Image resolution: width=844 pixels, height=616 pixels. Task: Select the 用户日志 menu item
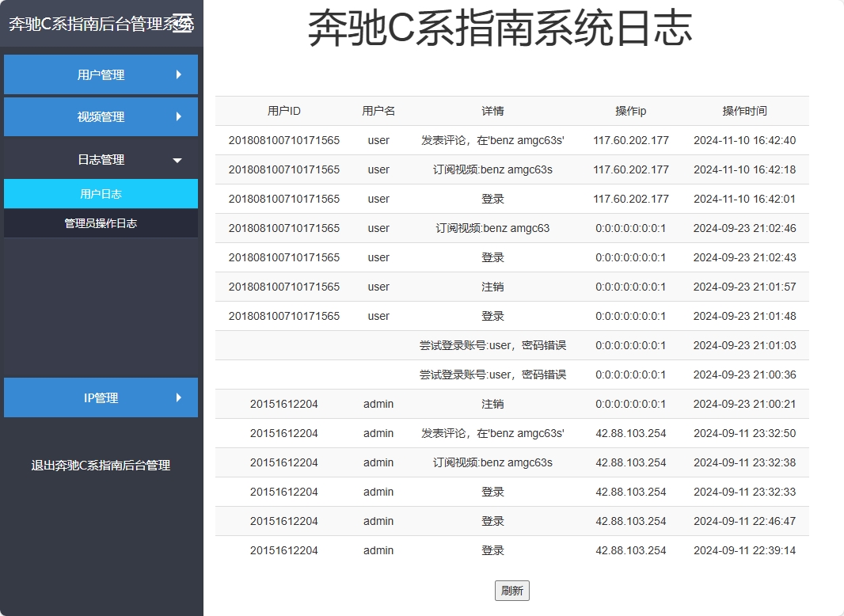tap(101, 193)
